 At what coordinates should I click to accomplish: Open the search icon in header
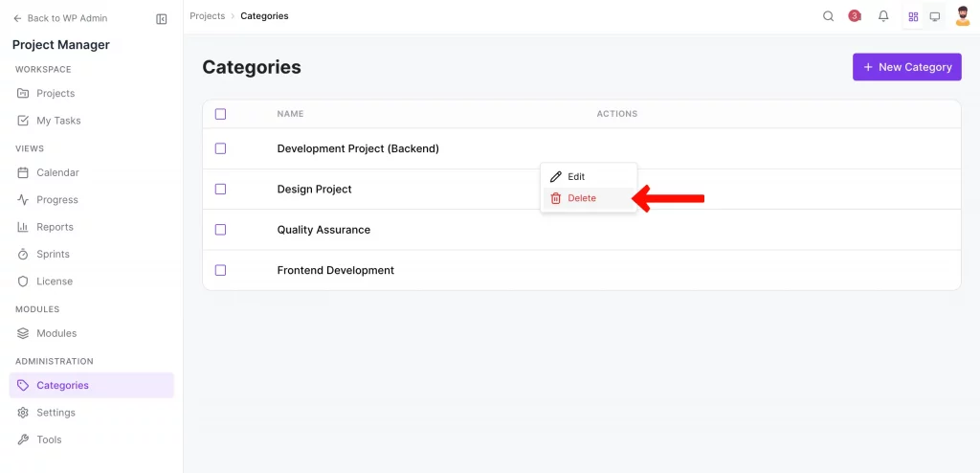829,16
